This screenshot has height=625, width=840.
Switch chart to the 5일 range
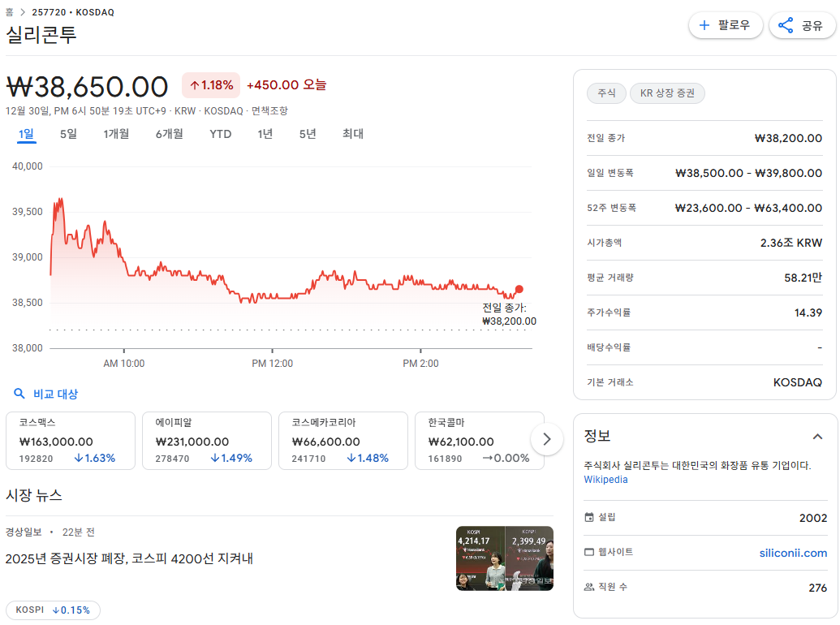coord(68,134)
